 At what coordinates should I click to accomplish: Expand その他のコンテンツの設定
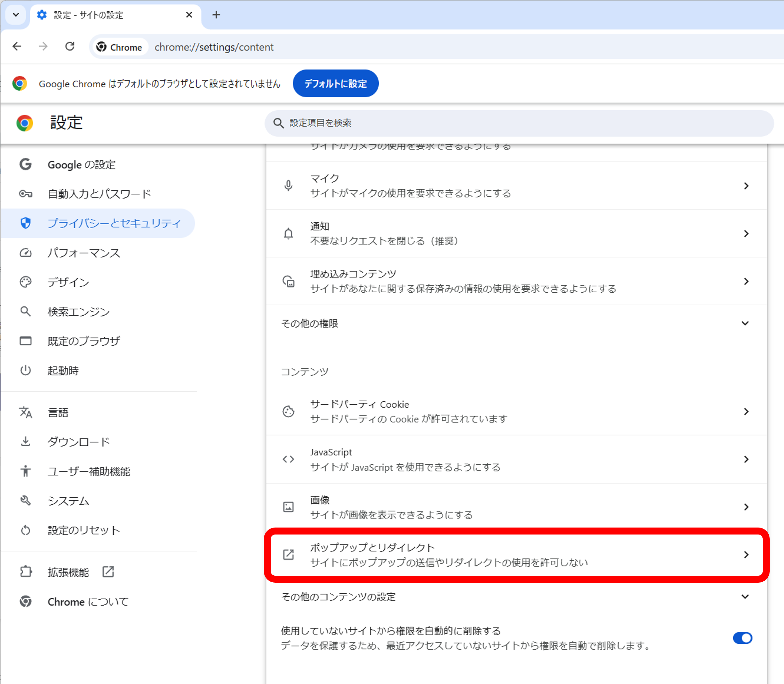(x=745, y=597)
